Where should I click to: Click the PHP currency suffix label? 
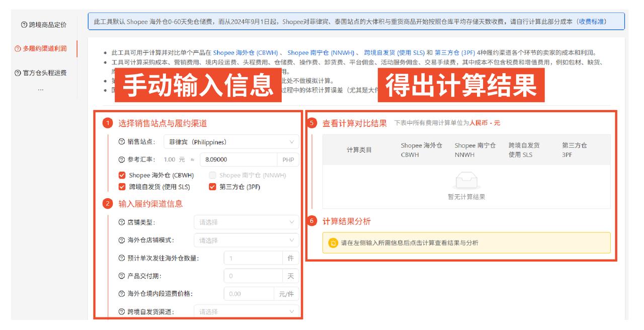point(288,159)
